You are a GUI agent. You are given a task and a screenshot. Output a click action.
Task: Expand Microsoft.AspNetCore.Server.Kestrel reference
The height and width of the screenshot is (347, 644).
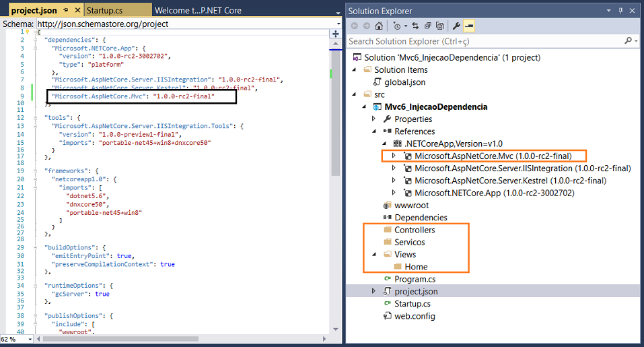tap(394, 180)
